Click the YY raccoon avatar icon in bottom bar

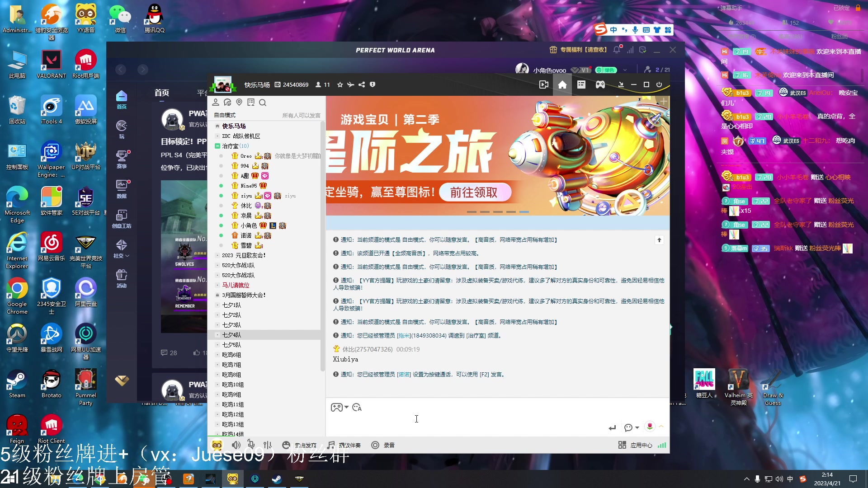pyautogui.click(x=217, y=445)
